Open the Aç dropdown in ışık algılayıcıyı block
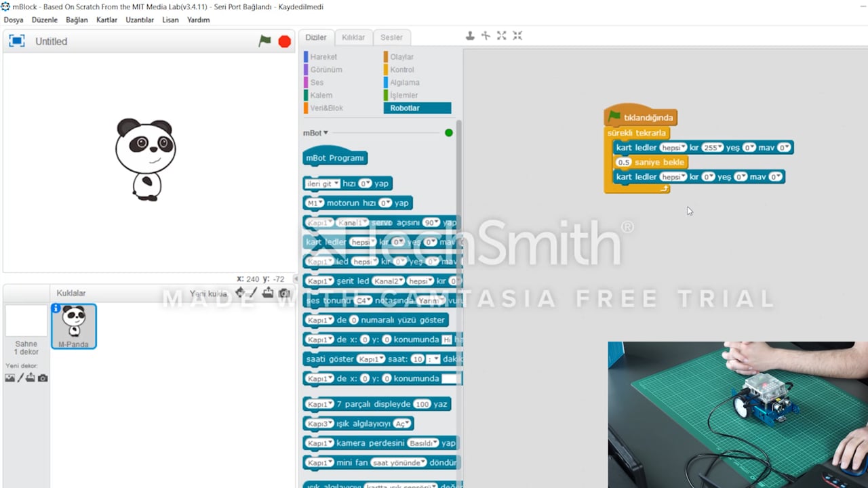Viewport: 868px width, 488px height. [x=402, y=424]
